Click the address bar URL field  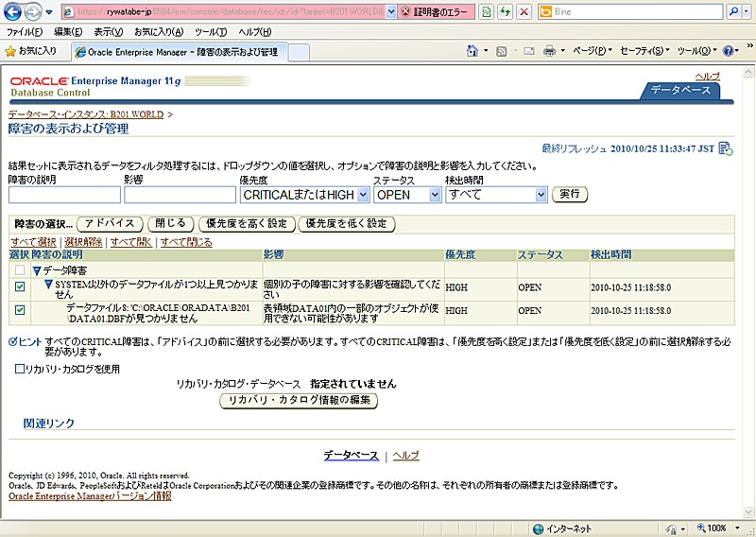click(231, 11)
